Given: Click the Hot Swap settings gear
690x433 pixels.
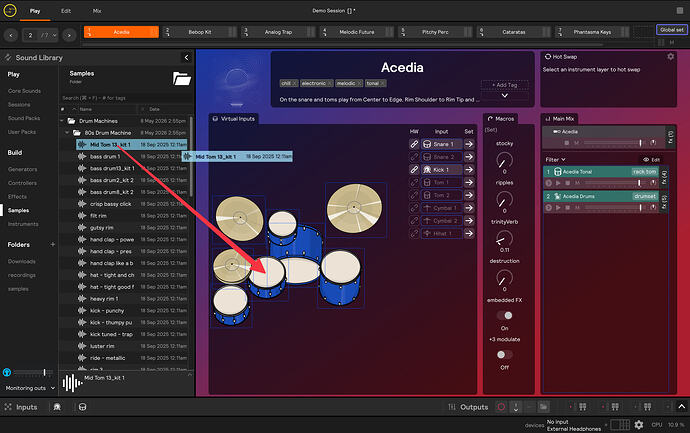Looking at the screenshot, I should [x=670, y=57].
